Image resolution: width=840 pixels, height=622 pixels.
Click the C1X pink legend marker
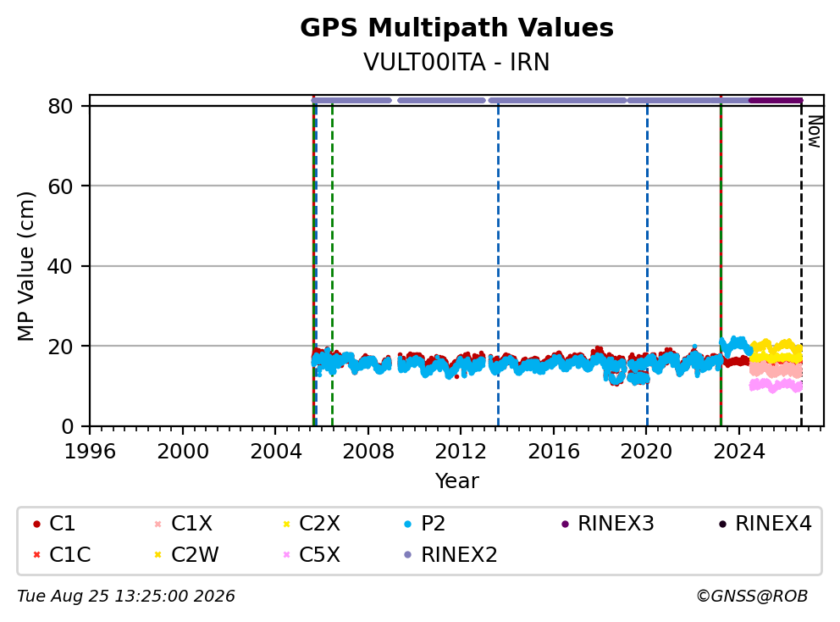click(157, 524)
